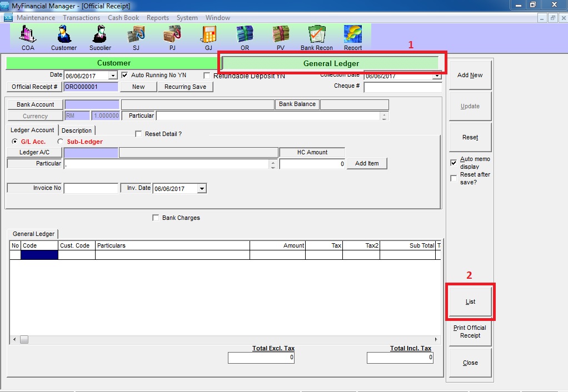Open the Collection Date dropdown

click(x=437, y=76)
